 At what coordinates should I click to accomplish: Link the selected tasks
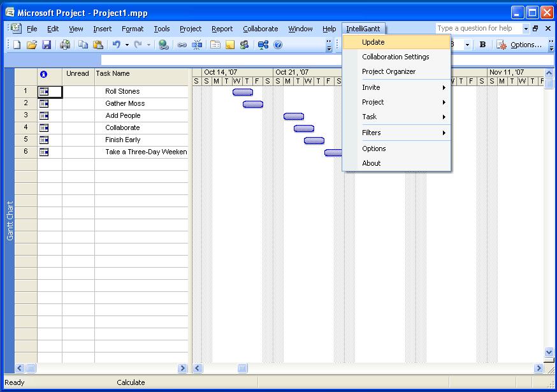point(182,45)
